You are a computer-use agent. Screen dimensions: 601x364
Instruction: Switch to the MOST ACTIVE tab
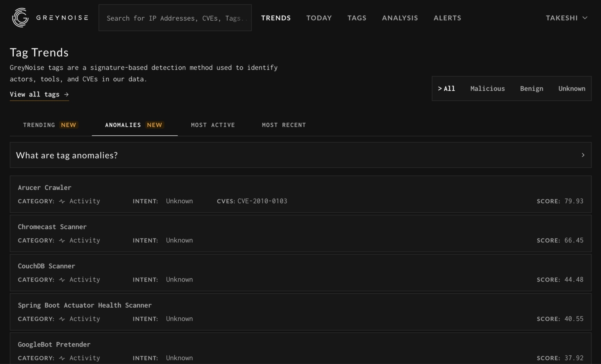tap(213, 125)
